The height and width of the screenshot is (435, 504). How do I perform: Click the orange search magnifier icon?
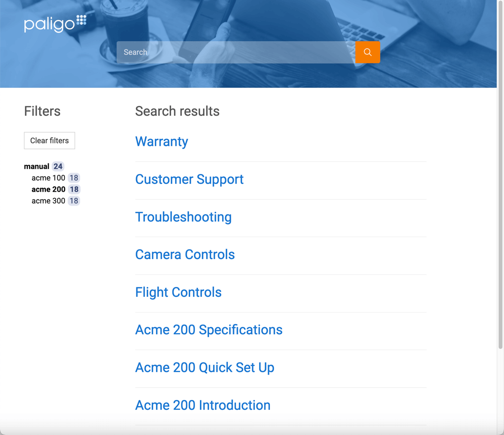pos(367,52)
